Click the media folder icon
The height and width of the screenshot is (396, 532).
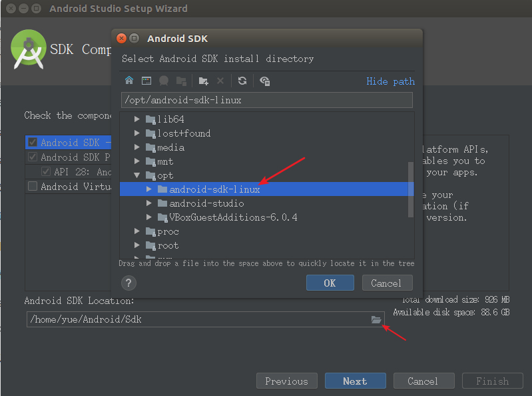(150, 147)
